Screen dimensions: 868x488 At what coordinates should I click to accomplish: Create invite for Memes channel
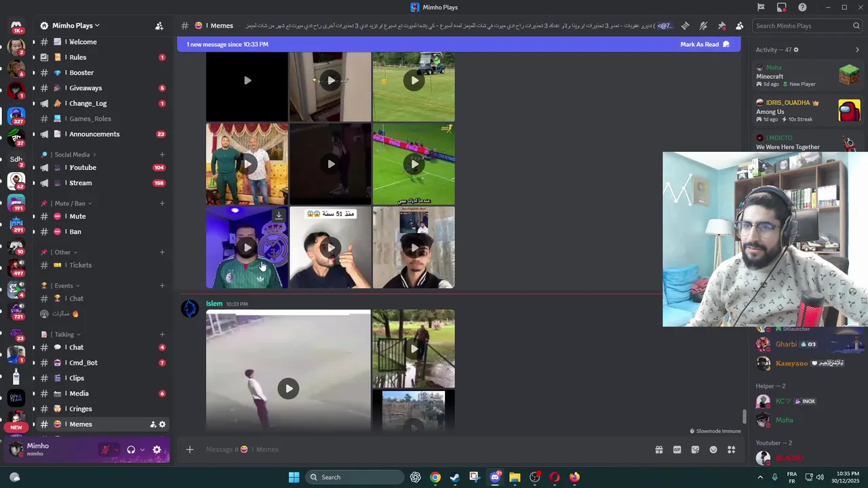(153, 424)
